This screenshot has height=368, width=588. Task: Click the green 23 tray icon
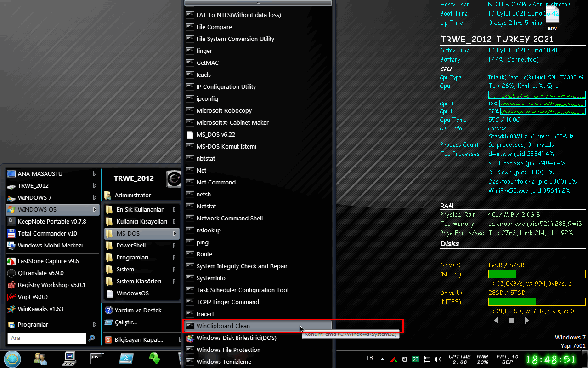415,359
